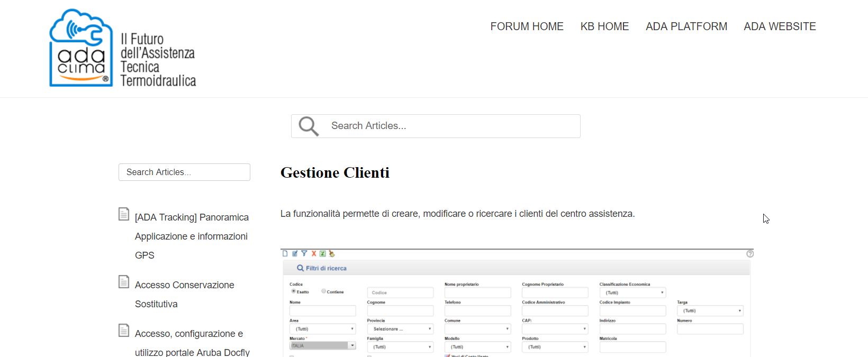Click the Codice Amministrativo field

[x=555, y=311]
